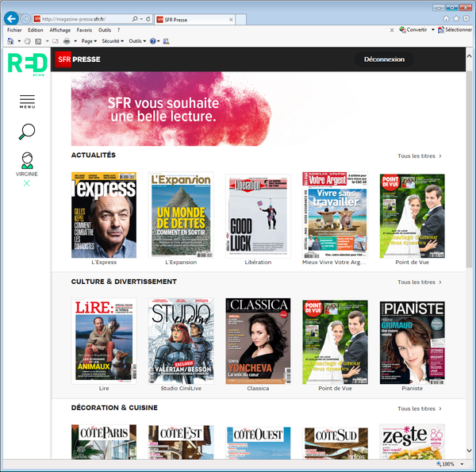Open browser Tools gear icon

[x=466, y=19]
